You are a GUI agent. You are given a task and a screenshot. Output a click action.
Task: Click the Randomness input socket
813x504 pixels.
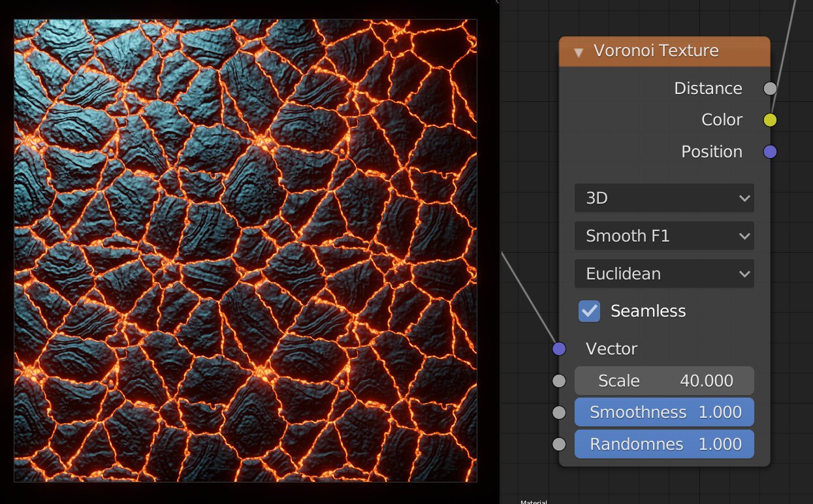click(x=559, y=444)
